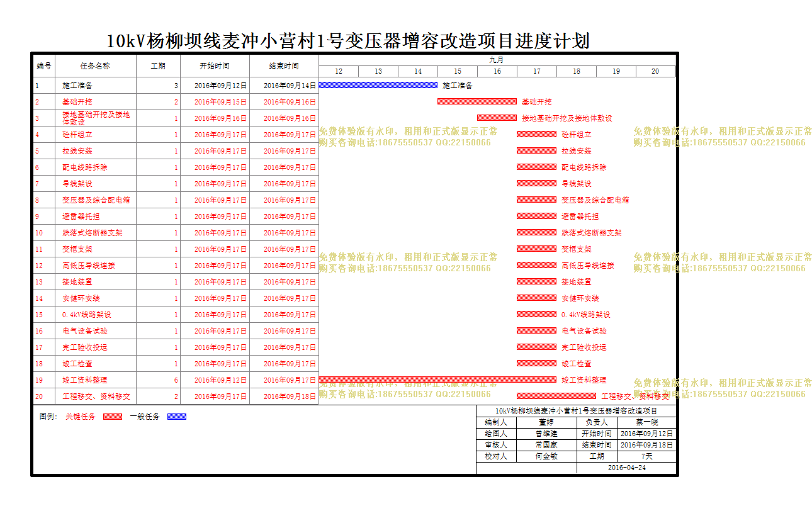The height and width of the screenshot is (506, 812).
Task: Select 拉线安装 in the task name column
Action: coord(77,151)
